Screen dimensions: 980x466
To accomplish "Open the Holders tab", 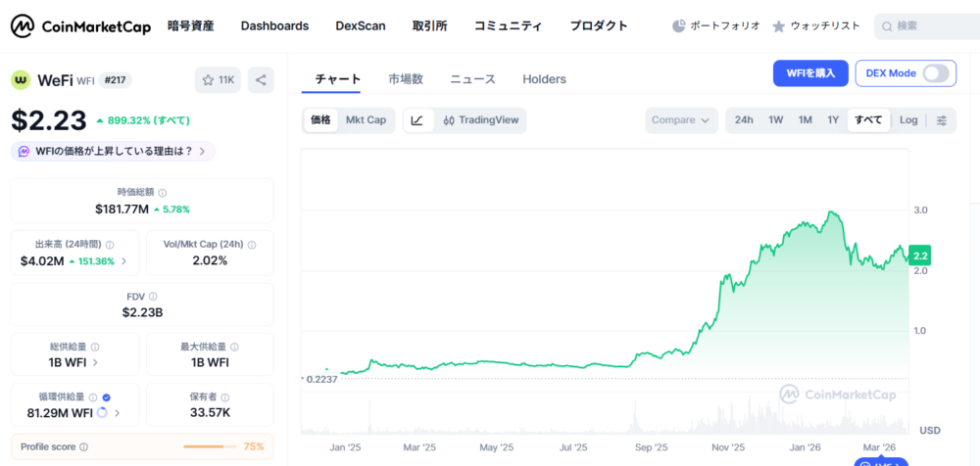I will pos(544,79).
